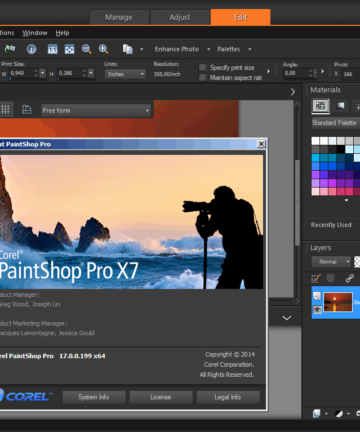
Task: Pick the black swatch in Standard Palette
Action: pos(341,149)
